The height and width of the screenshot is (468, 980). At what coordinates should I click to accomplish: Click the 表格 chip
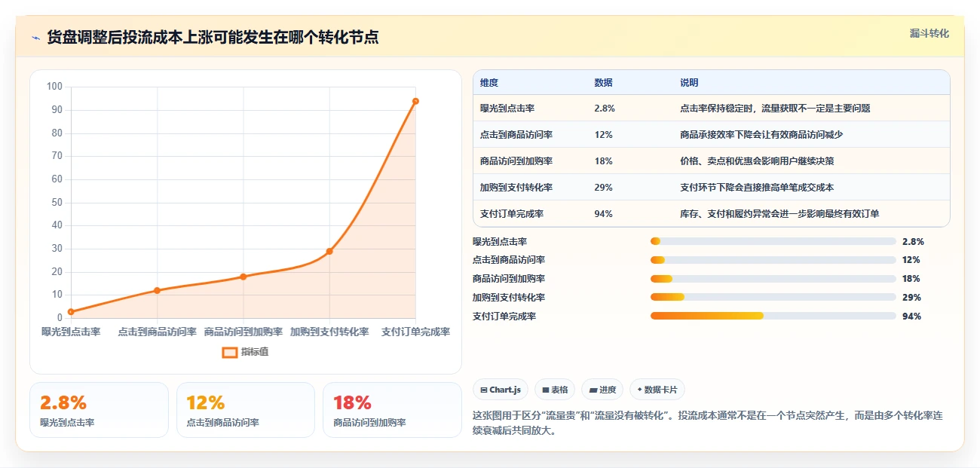tap(554, 390)
